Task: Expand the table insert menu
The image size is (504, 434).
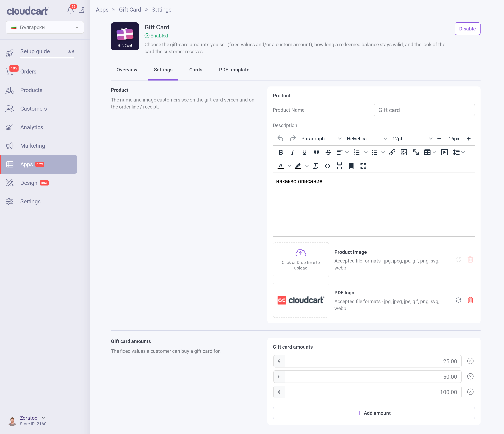Action: point(434,152)
